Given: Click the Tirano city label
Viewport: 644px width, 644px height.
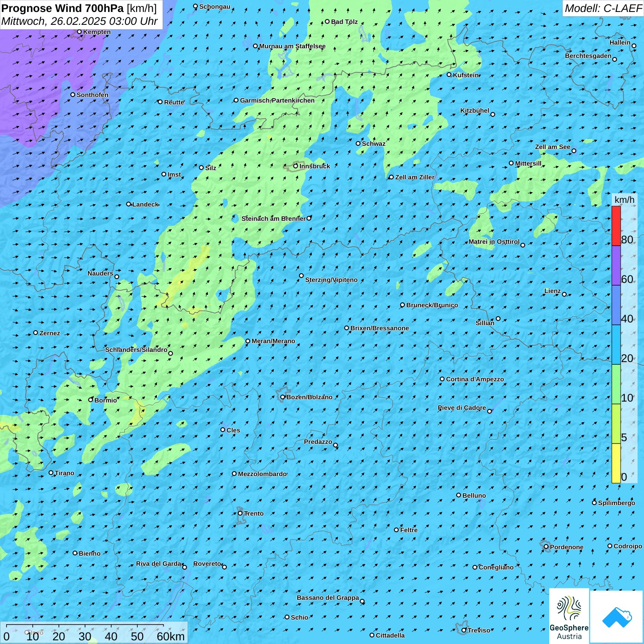Looking at the screenshot, I should pyautogui.click(x=64, y=473).
